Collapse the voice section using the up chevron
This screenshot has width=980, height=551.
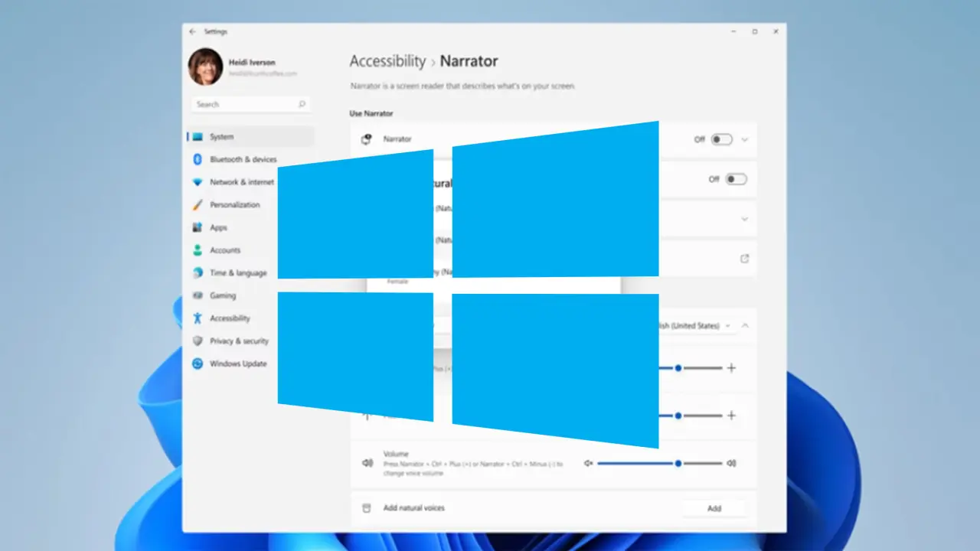click(x=744, y=326)
